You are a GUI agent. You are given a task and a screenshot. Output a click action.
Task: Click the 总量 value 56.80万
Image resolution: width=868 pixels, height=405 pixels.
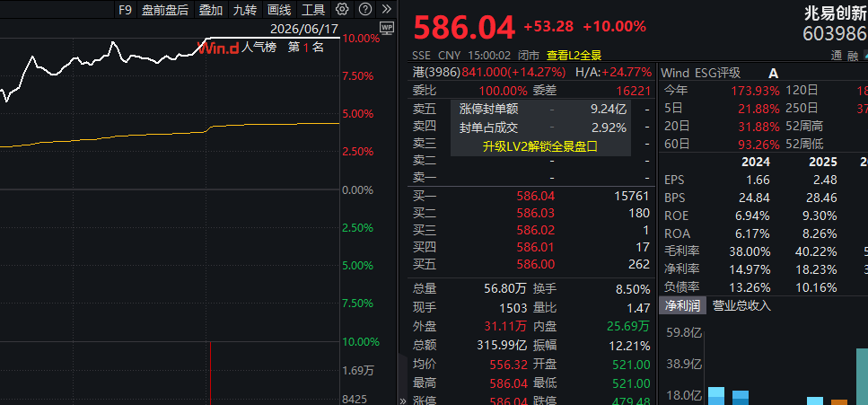coord(506,288)
